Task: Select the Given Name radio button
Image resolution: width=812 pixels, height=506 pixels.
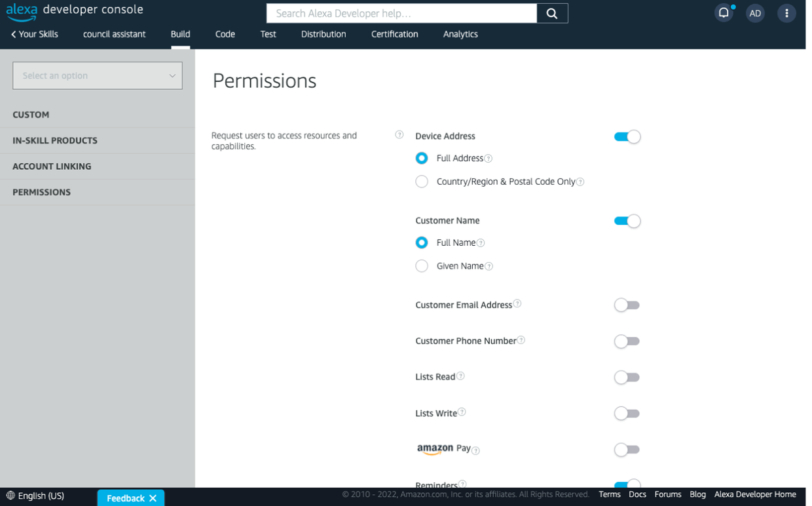Action: coord(422,266)
